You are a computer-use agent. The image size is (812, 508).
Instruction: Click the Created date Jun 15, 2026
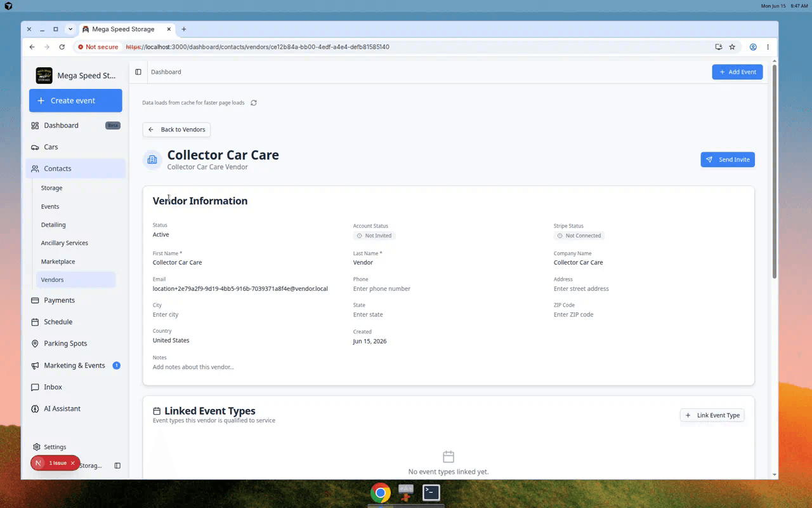pos(370,341)
